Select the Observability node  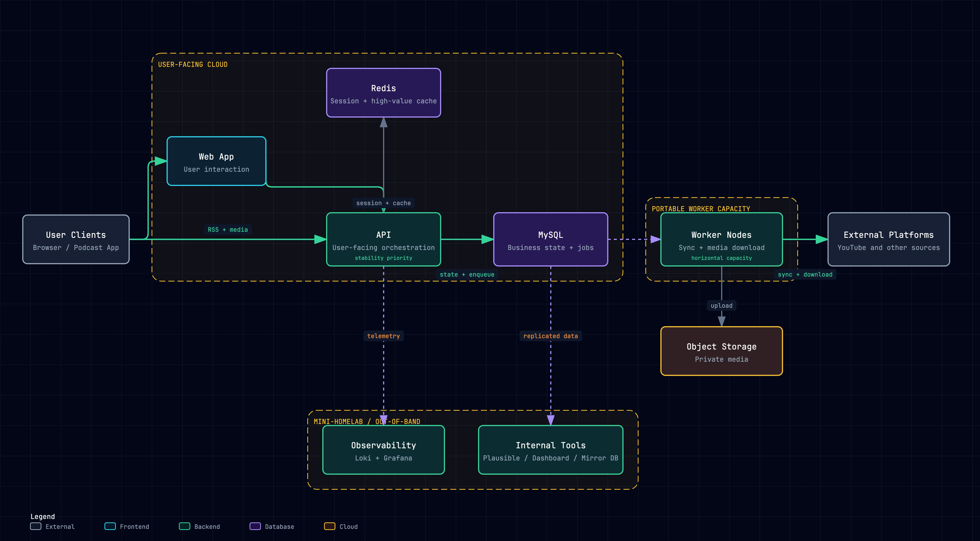[383, 450]
